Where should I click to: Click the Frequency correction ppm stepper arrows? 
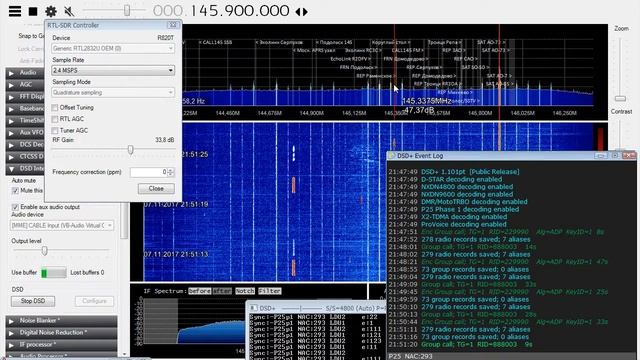(x=171, y=172)
